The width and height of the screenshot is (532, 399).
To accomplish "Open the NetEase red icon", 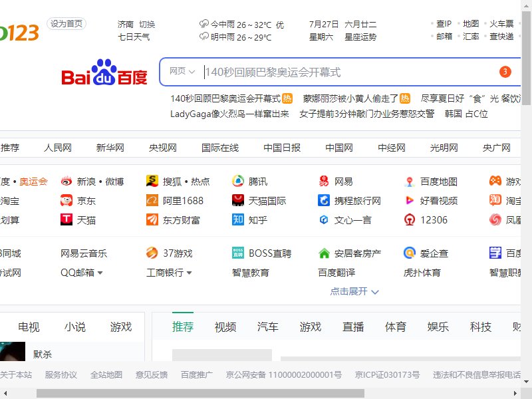I will [324, 181].
